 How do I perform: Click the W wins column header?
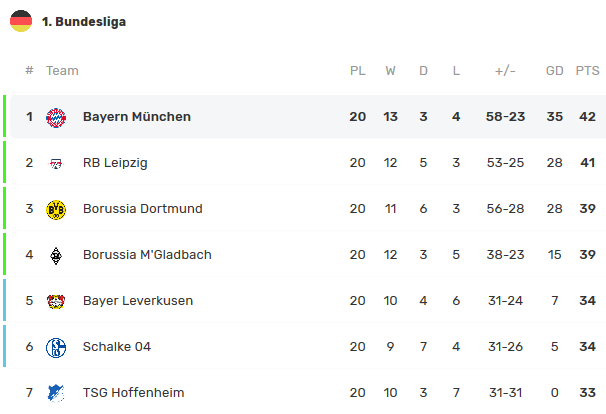tap(390, 71)
